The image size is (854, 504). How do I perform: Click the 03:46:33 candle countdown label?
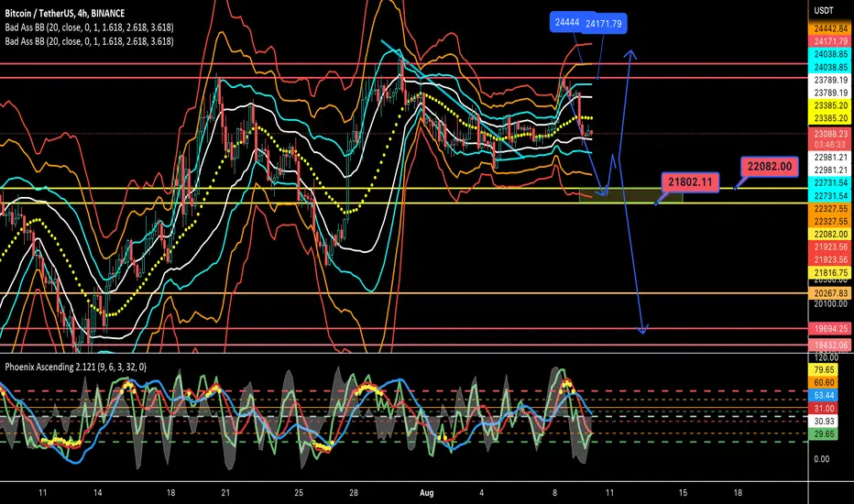[x=830, y=145]
